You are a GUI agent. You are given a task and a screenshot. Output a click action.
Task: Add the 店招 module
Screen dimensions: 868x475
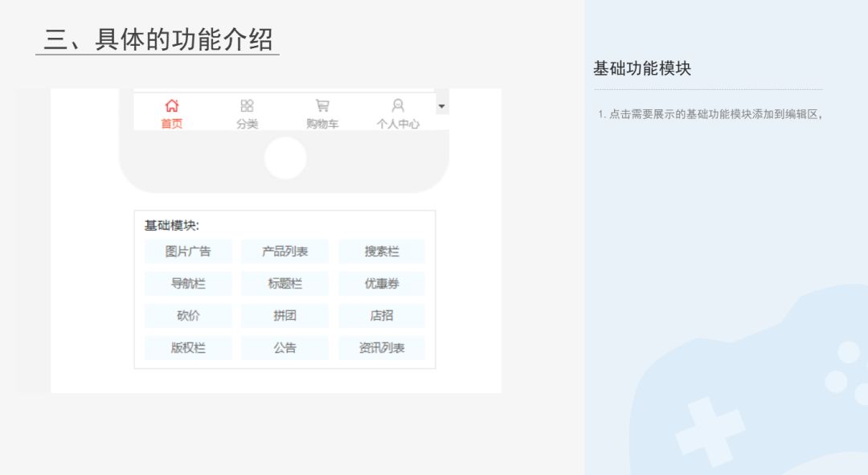tap(382, 316)
